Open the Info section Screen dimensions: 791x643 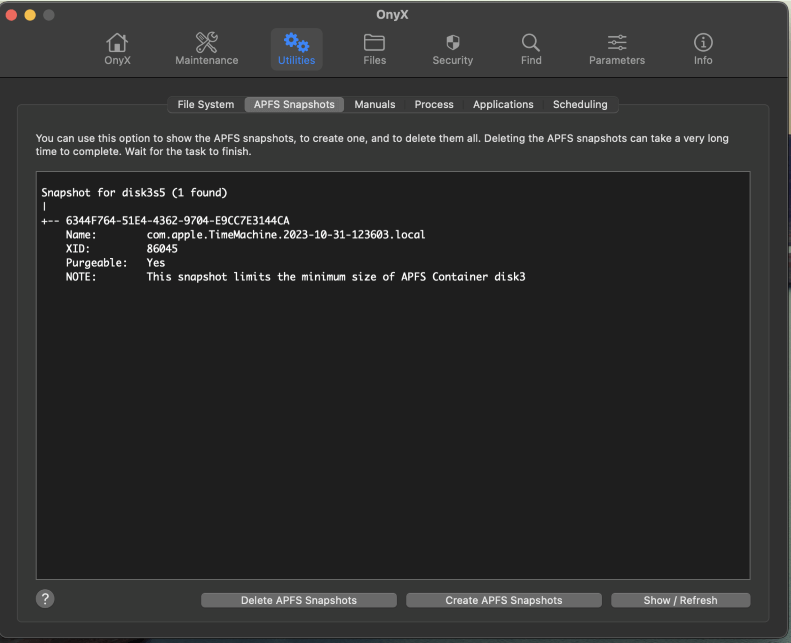[703, 49]
